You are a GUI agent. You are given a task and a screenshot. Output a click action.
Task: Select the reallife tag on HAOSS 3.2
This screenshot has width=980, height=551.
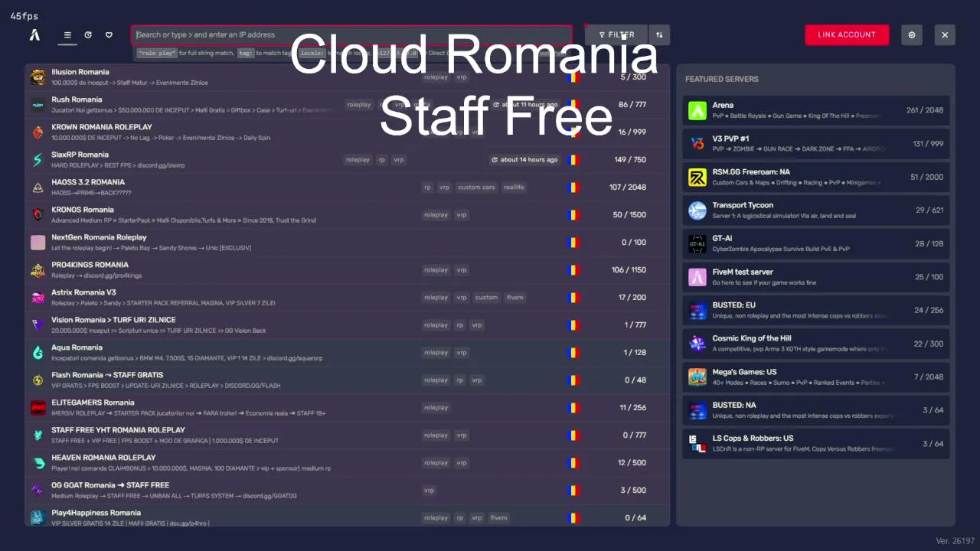click(514, 187)
